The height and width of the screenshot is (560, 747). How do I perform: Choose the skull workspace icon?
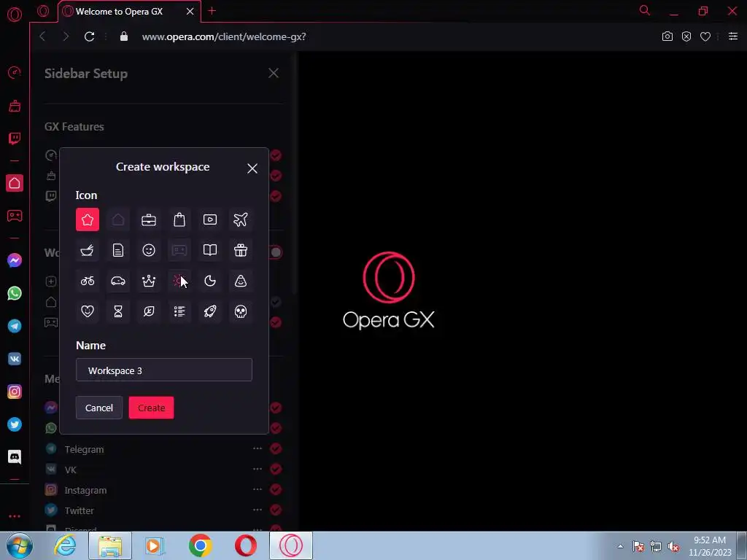241,311
